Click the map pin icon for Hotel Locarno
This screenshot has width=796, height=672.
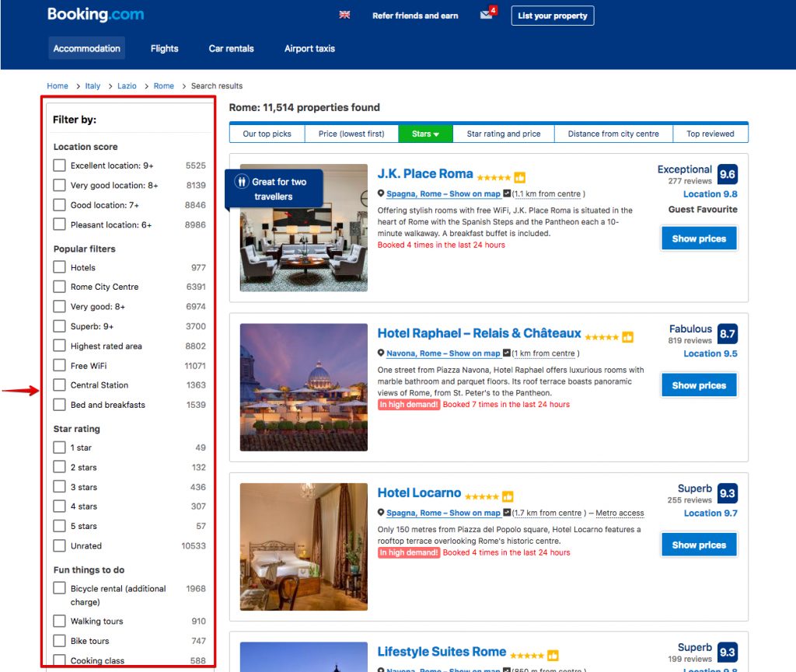pos(381,513)
